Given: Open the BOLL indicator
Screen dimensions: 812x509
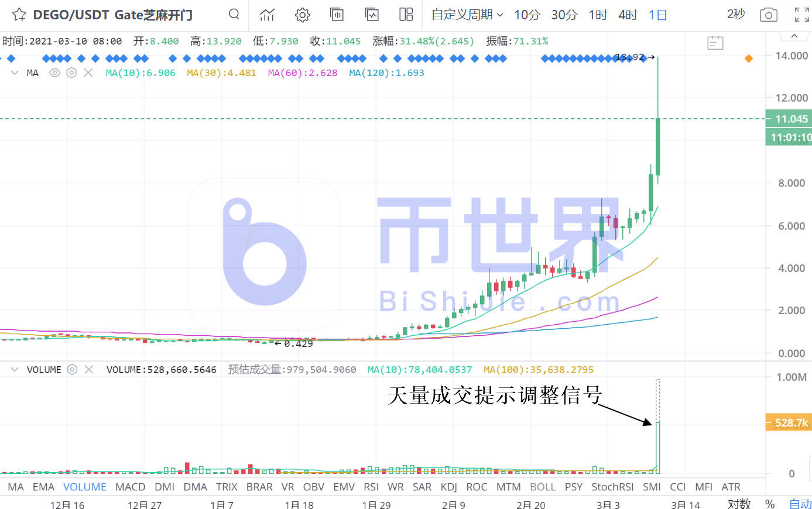Looking at the screenshot, I should [543, 486].
